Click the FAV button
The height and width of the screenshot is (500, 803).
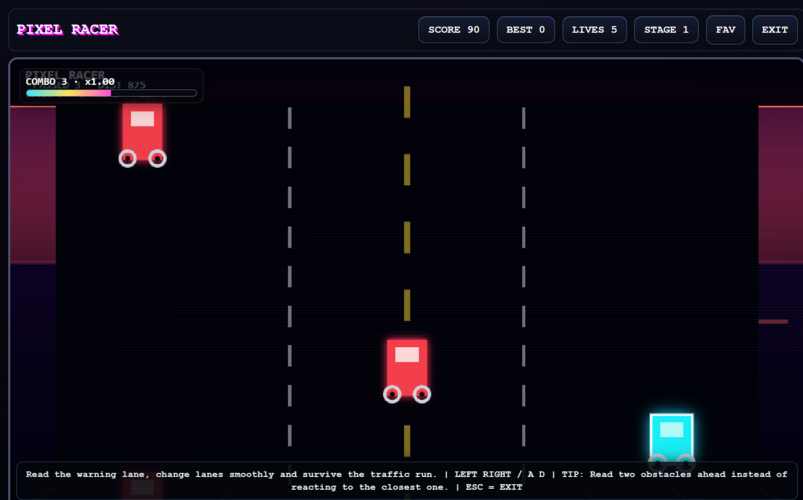[725, 30]
